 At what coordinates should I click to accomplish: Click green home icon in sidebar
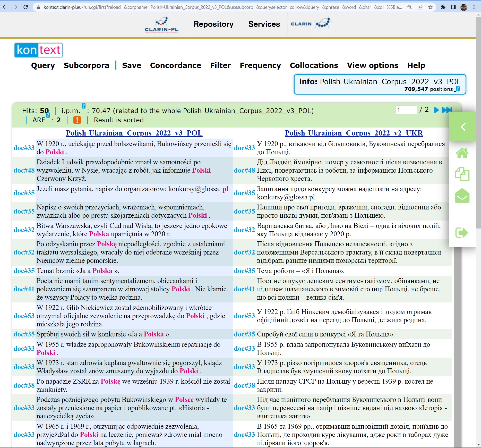pos(462,153)
